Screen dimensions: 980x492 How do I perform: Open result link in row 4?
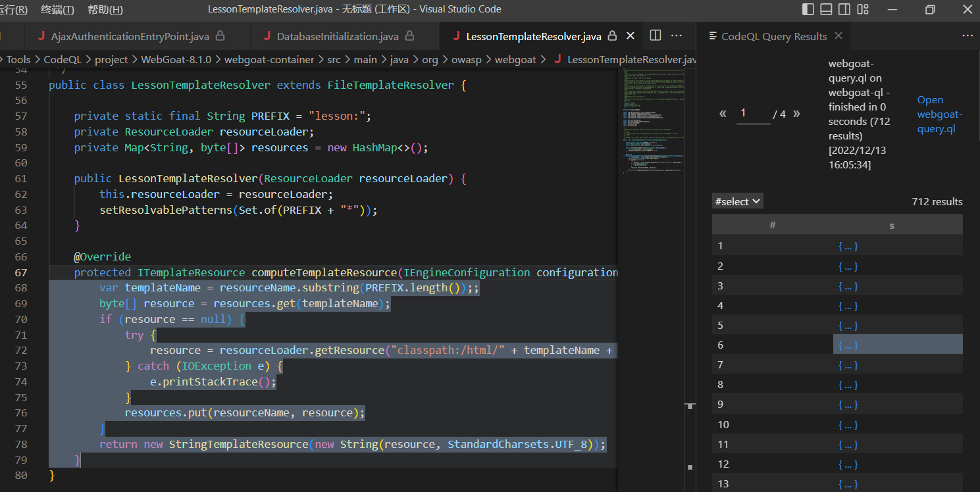pyautogui.click(x=848, y=305)
